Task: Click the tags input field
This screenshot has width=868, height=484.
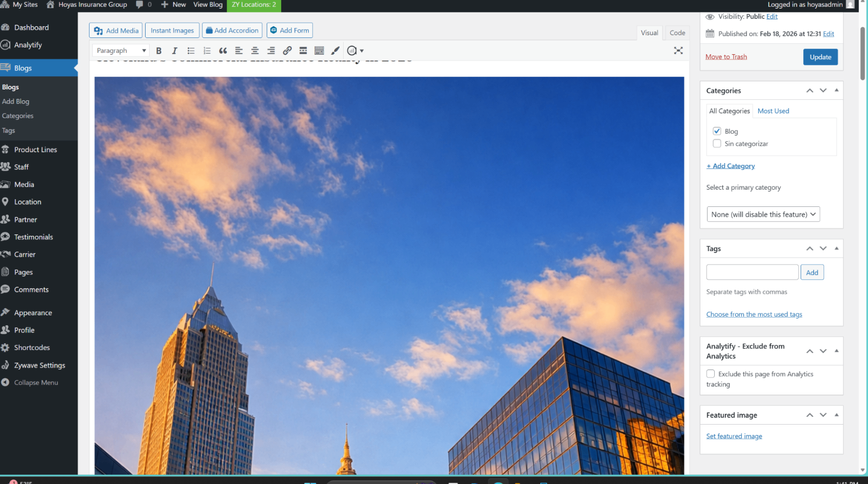Action: tap(752, 272)
